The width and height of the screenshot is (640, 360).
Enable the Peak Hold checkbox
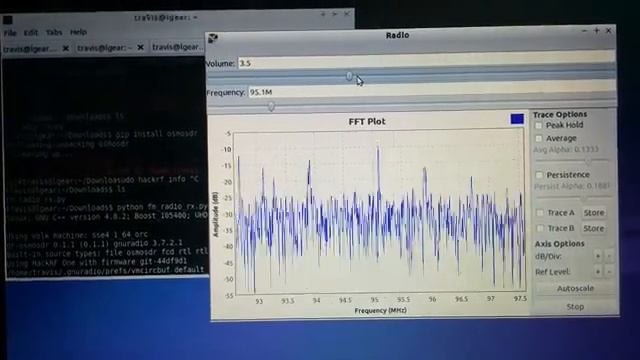click(539, 125)
